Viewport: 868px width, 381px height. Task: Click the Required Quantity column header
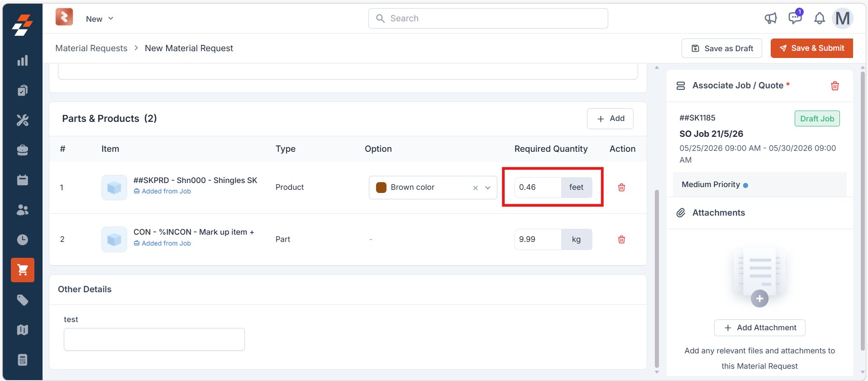pos(551,149)
